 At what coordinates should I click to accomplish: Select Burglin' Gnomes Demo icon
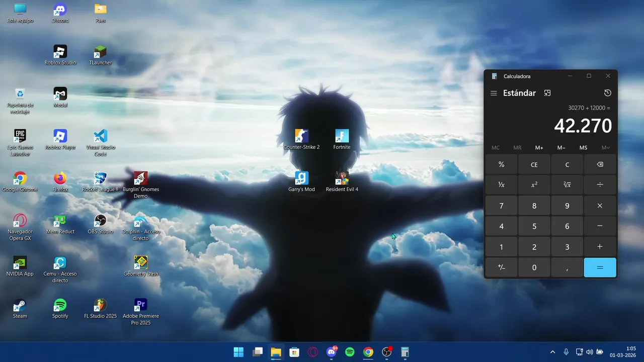click(141, 185)
